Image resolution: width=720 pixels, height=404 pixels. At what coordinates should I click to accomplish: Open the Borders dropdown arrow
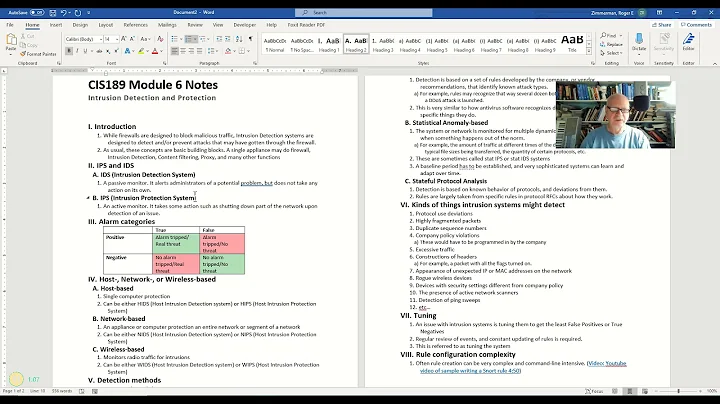248,51
